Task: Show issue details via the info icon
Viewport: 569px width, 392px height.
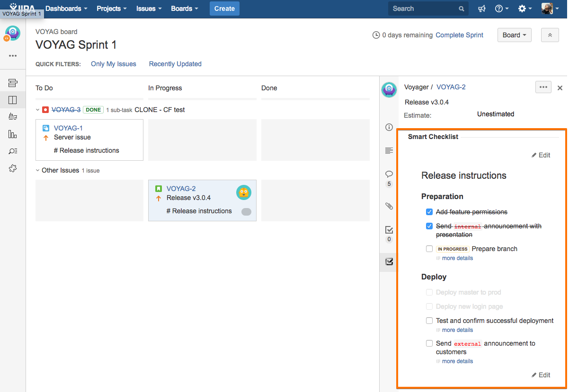Action: tap(389, 127)
